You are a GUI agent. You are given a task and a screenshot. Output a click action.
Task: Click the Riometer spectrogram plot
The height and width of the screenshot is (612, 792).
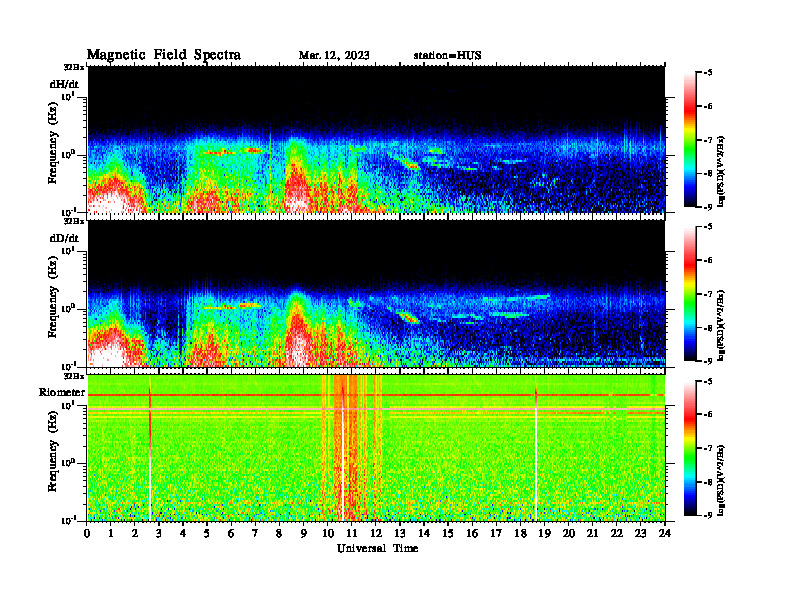pos(376,448)
